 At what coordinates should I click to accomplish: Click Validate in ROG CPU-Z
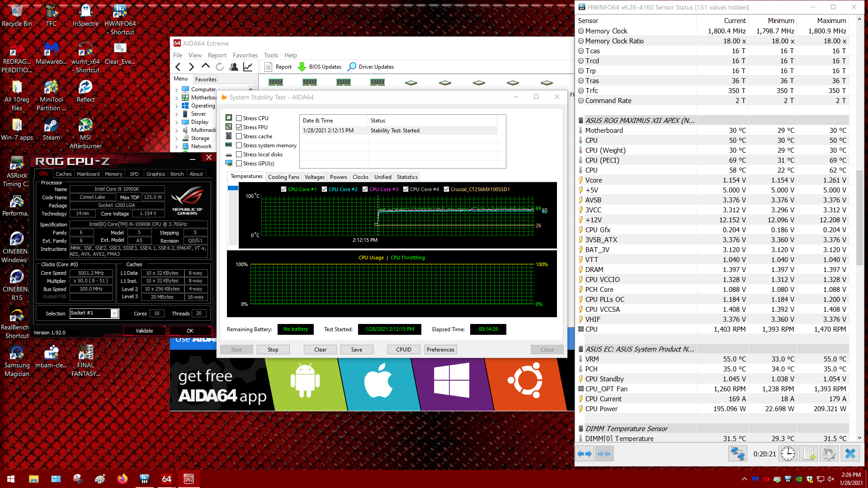pos(144,331)
